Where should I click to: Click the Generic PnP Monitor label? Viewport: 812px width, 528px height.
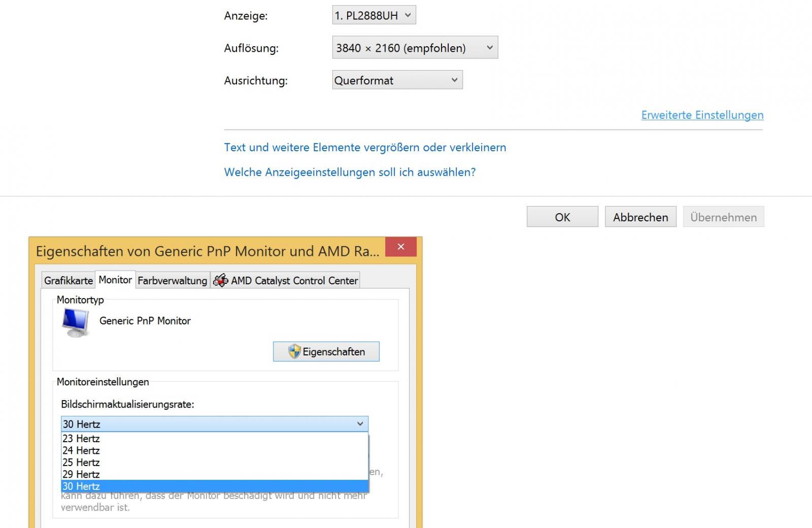pos(145,321)
